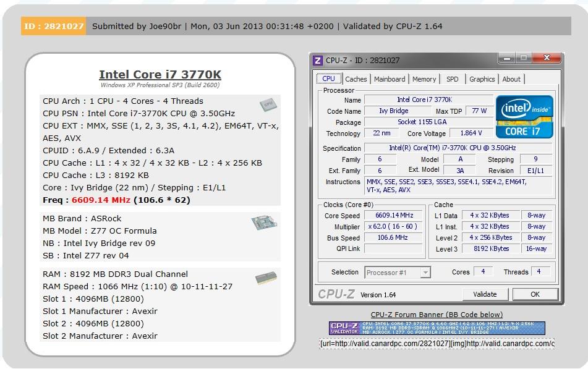The width and height of the screenshot is (588, 369).
Task: Show the About tab
Action: (511, 79)
